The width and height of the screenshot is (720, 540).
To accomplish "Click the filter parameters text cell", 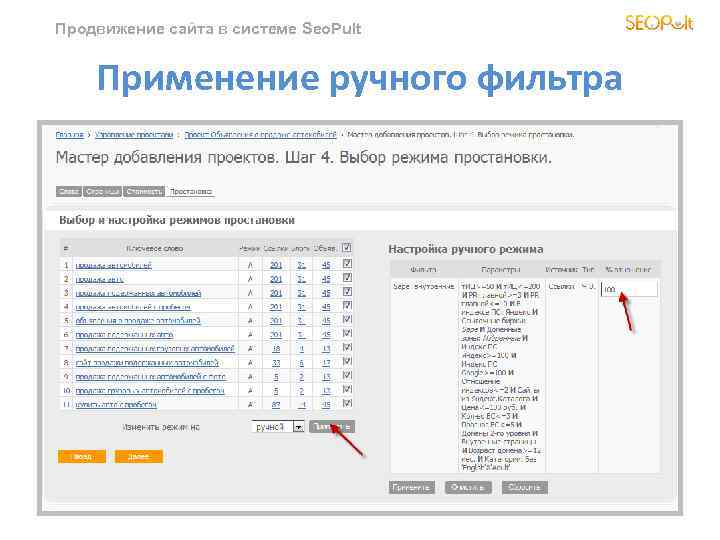I will (x=501, y=377).
